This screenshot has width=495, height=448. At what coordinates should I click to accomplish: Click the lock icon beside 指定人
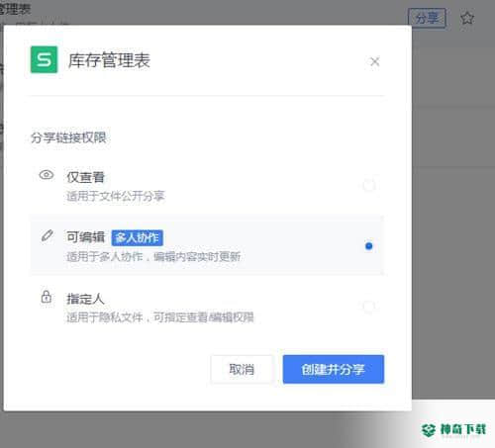pyautogui.click(x=47, y=297)
